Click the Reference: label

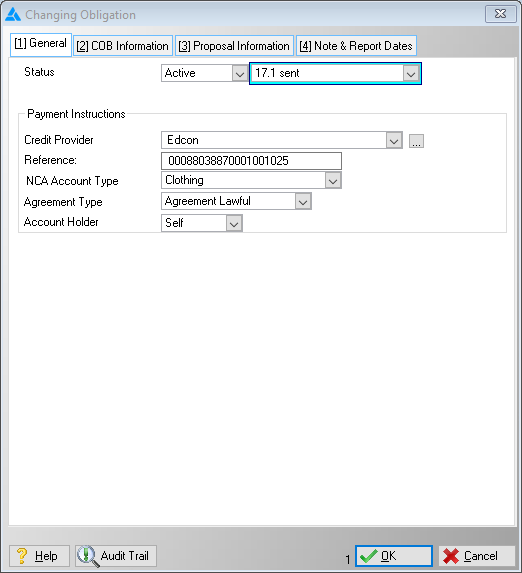[x=50, y=160]
